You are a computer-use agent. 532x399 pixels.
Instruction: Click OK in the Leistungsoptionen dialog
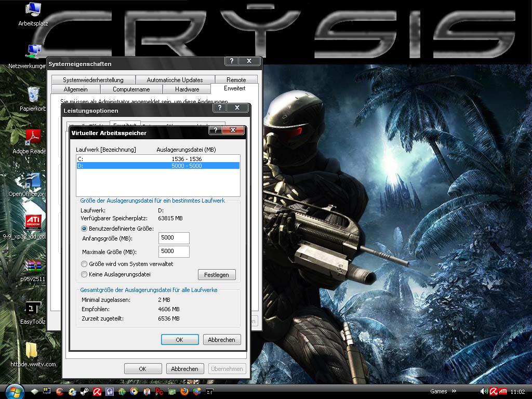point(143,369)
